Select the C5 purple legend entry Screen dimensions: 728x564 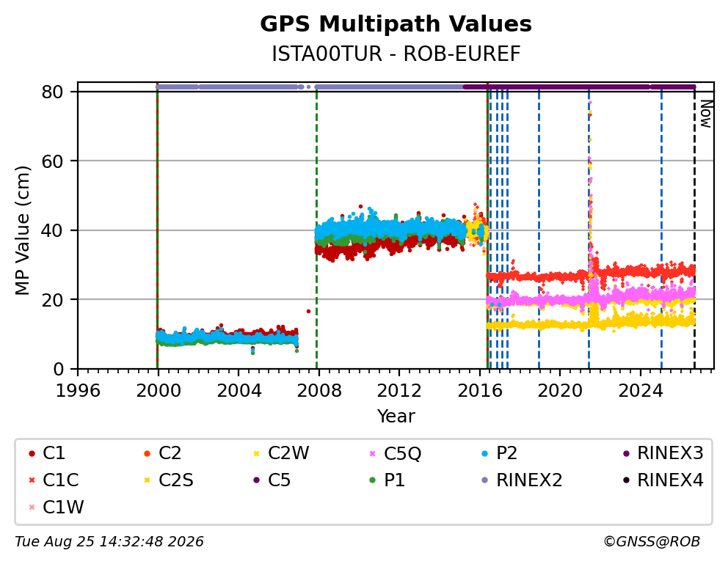272,480
